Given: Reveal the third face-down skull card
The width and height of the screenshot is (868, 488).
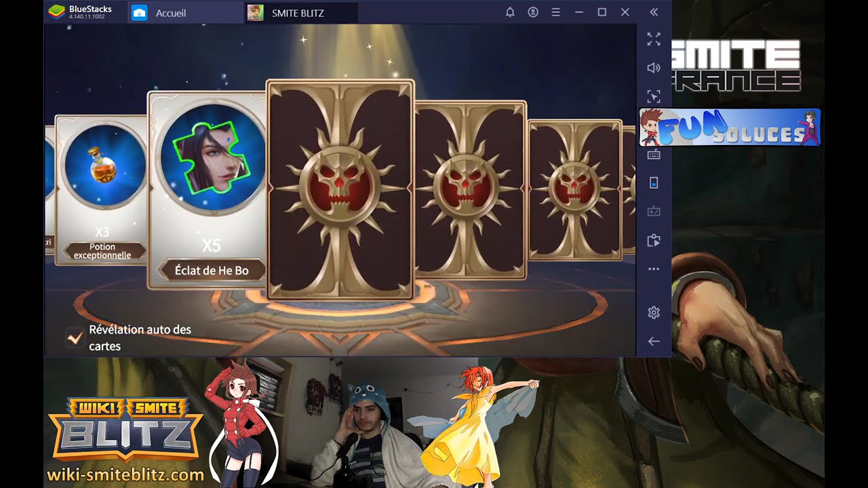Looking at the screenshot, I should (x=575, y=190).
